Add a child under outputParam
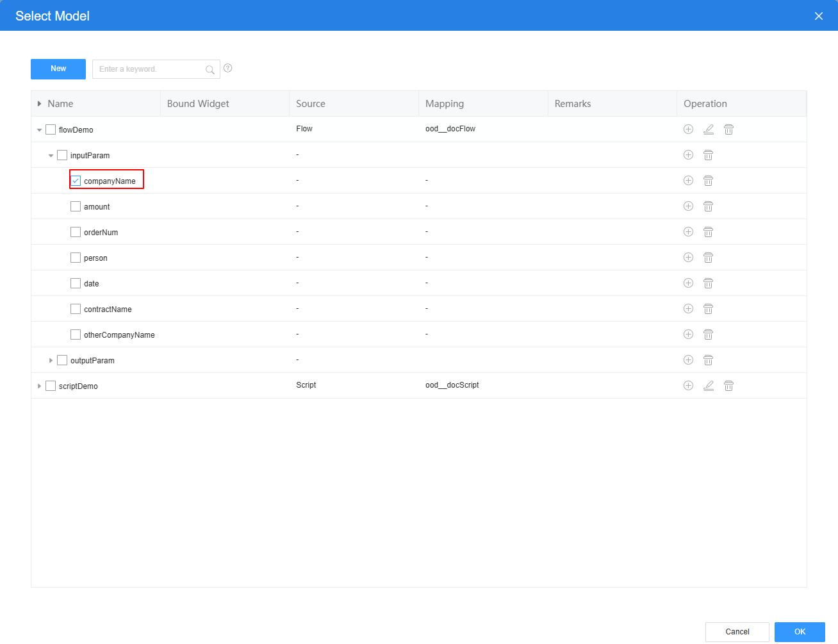Viewport: 838px width, 644px height. click(x=688, y=359)
